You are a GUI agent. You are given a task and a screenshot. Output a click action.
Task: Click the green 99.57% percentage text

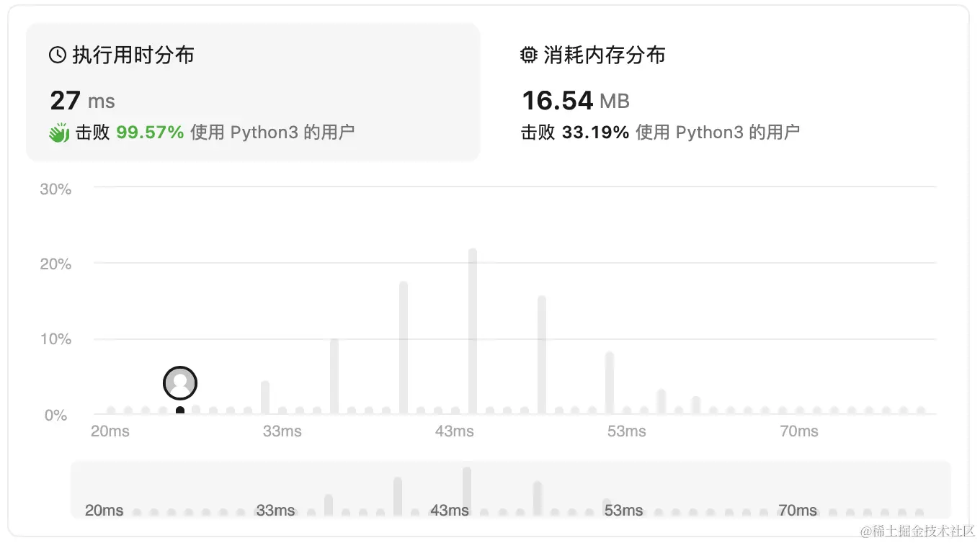[150, 133]
